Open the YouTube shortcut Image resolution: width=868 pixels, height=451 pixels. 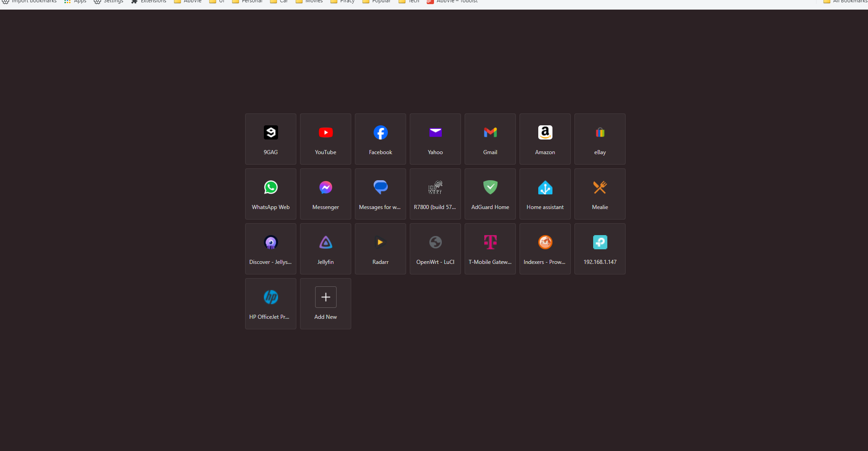coord(326,139)
